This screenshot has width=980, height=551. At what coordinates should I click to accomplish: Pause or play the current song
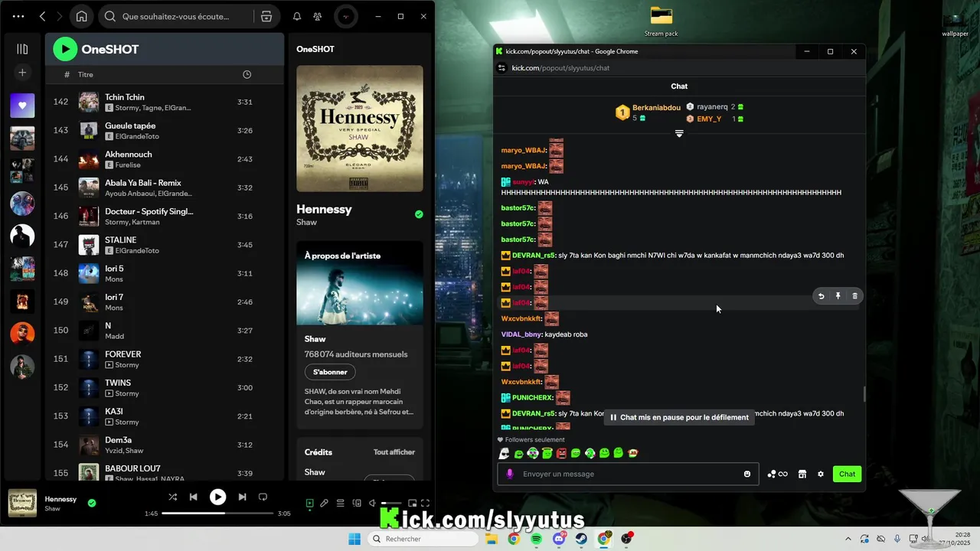(x=218, y=497)
